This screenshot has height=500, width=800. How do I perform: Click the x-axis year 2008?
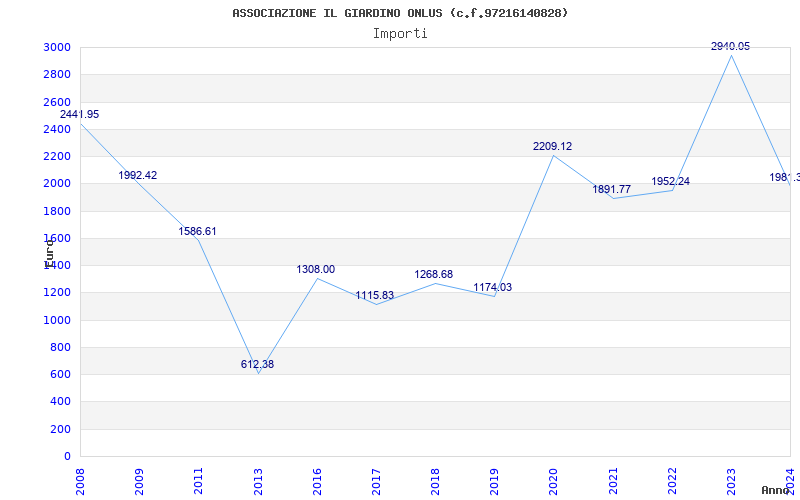click(80, 481)
